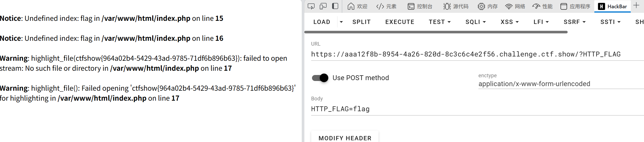Click the sidebar dock panel icon
The height and width of the screenshot is (142, 644).
tap(335, 6)
